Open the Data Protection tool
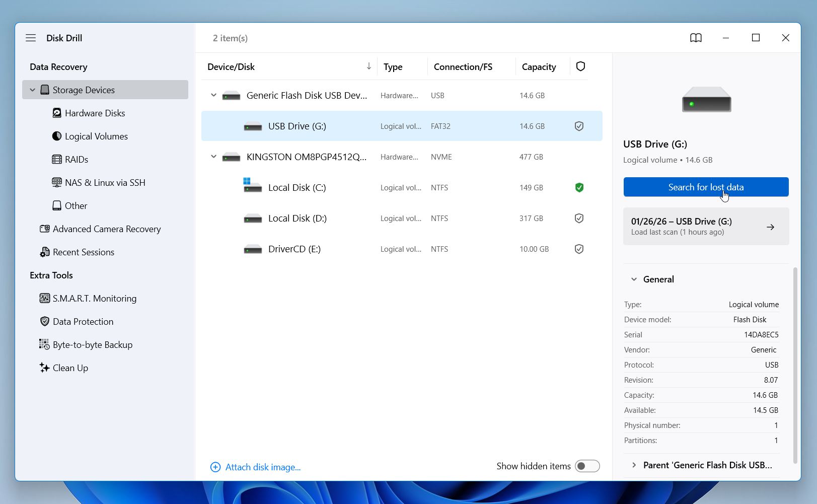This screenshot has height=504, width=817. click(83, 321)
